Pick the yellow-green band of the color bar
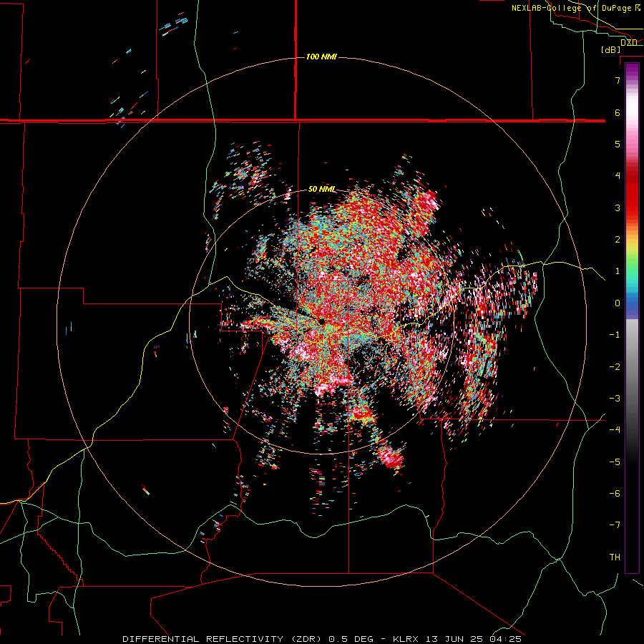Viewport: 644px width, 644px height. 632,251
